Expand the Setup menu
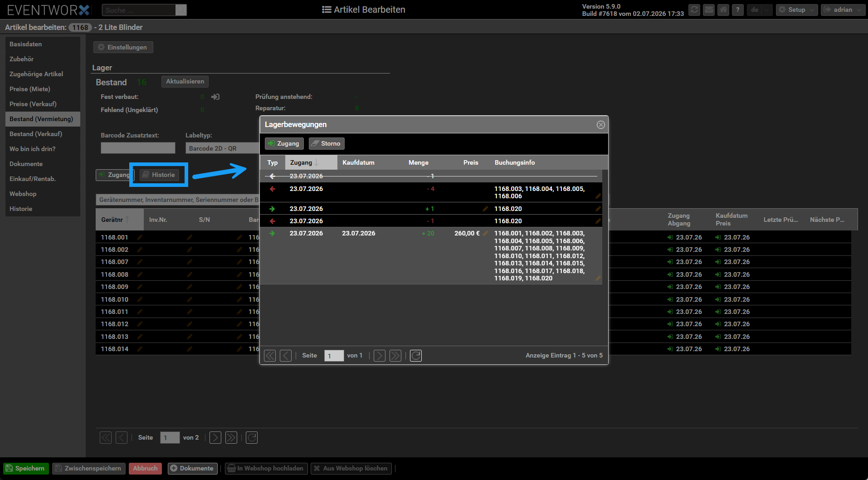This screenshot has width=868, height=480. click(797, 10)
